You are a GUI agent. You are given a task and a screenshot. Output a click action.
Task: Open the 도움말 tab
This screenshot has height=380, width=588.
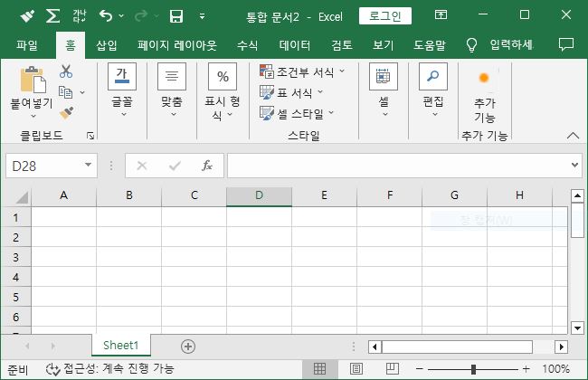pyautogui.click(x=430, y=45)
